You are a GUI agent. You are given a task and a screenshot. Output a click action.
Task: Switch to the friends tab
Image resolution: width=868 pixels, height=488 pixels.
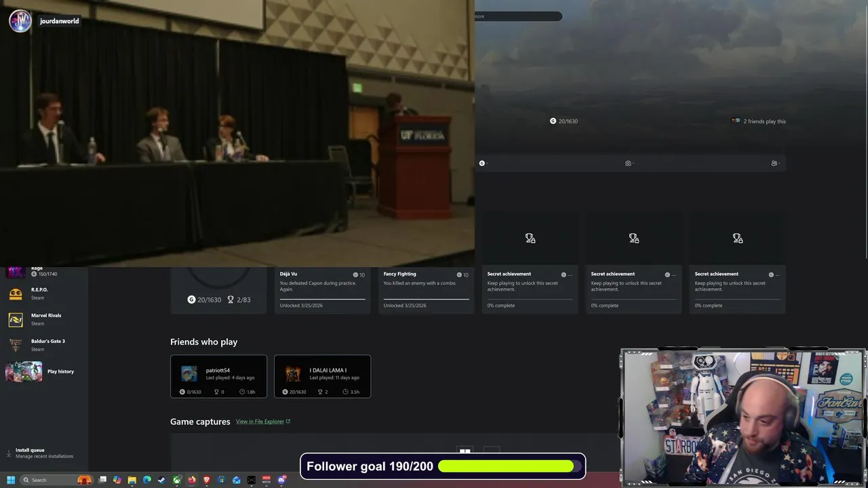(774, 163)
